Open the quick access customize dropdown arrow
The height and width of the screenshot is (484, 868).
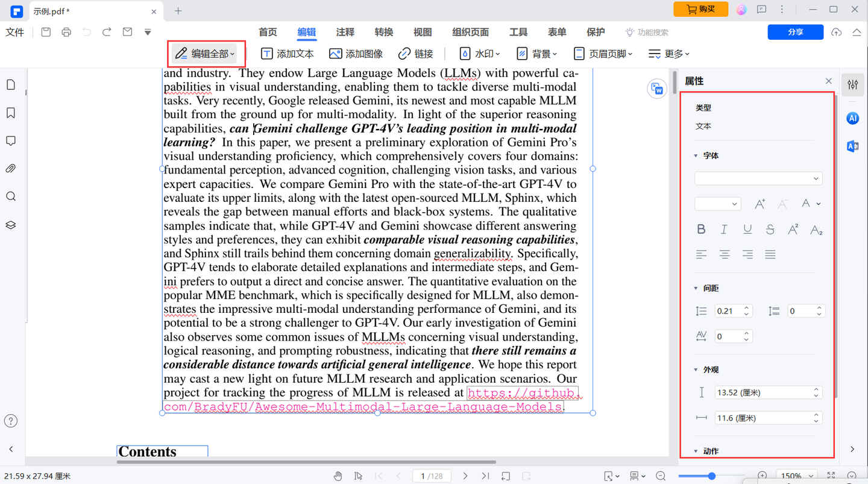[x=148, y=32]
